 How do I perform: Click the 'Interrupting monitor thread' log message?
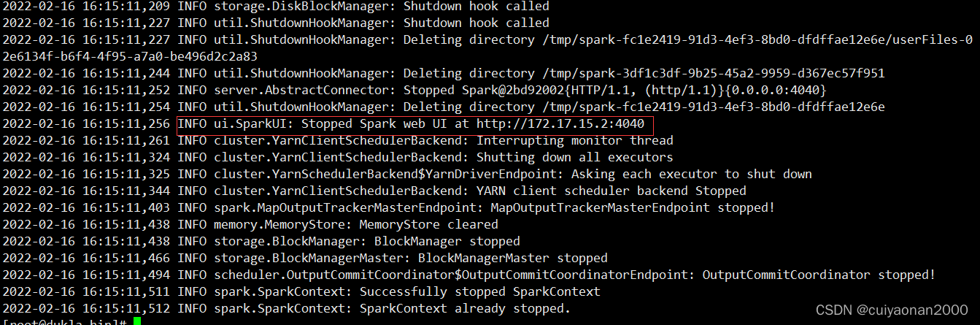pyautogui.click(x=575, y=140)
